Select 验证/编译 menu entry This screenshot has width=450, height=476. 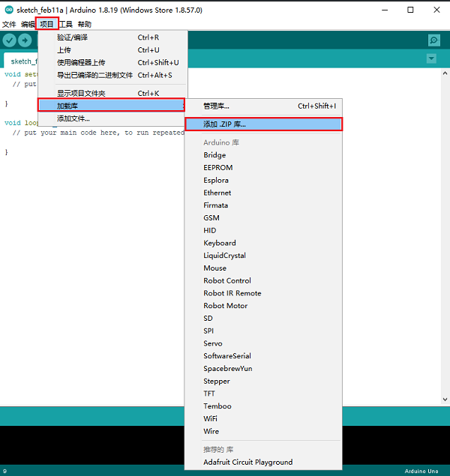coord(112,37)
